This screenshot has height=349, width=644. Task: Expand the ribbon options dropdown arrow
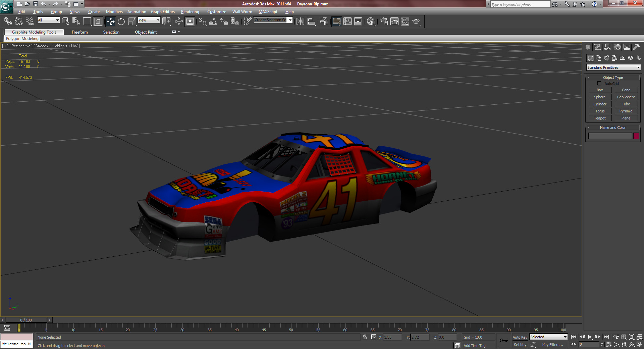179,32
